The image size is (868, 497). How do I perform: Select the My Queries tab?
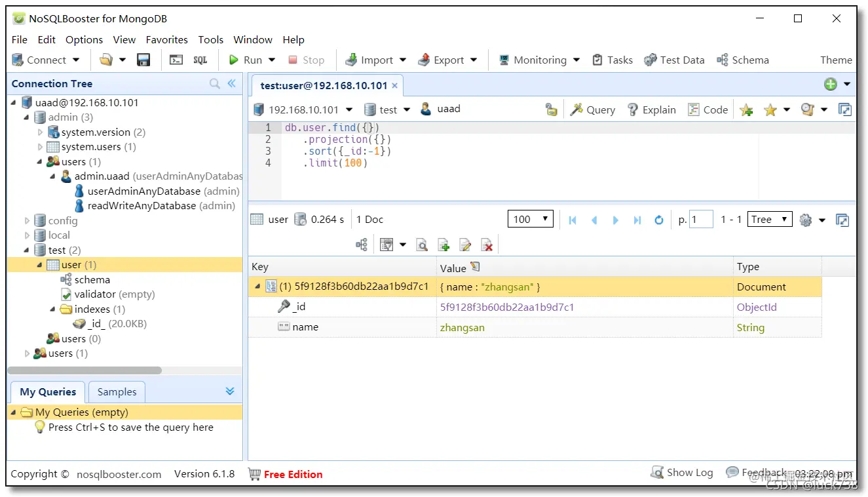(48, 391)
